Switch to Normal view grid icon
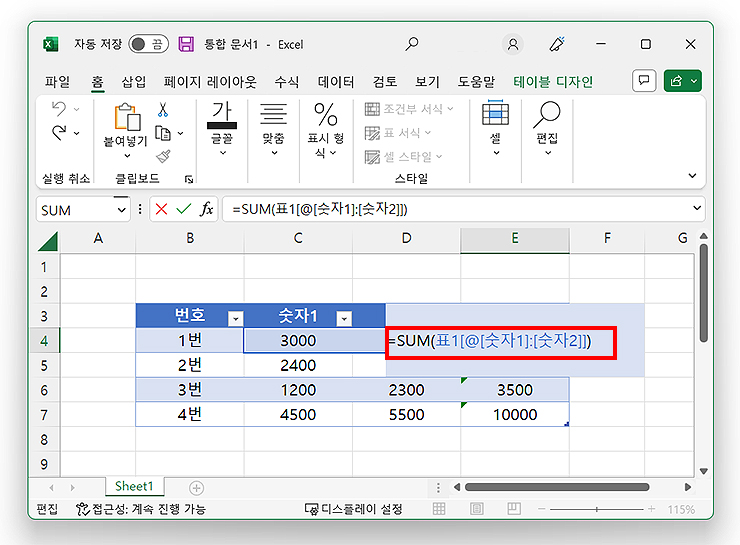 point(439,509)
